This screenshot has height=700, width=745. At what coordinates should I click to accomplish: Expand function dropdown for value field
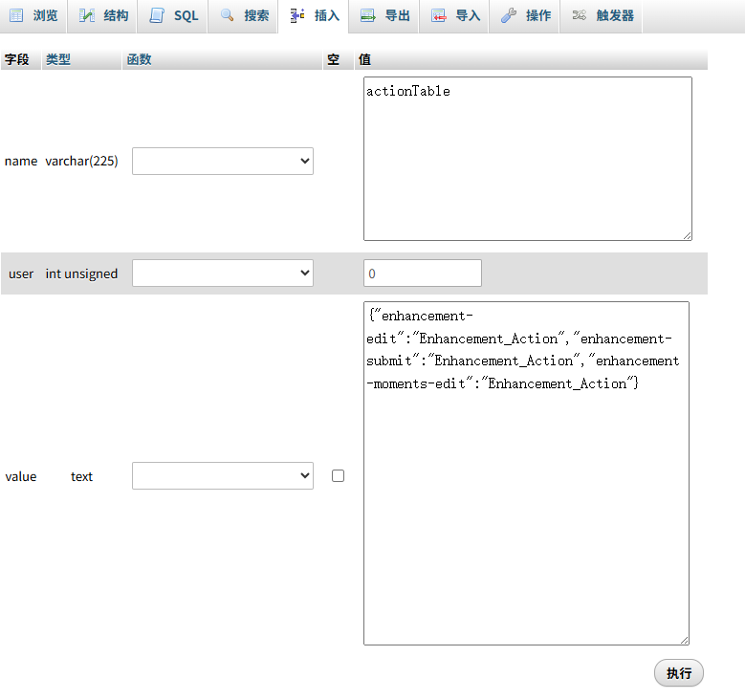pyautogui.click(x=222, y=475)
